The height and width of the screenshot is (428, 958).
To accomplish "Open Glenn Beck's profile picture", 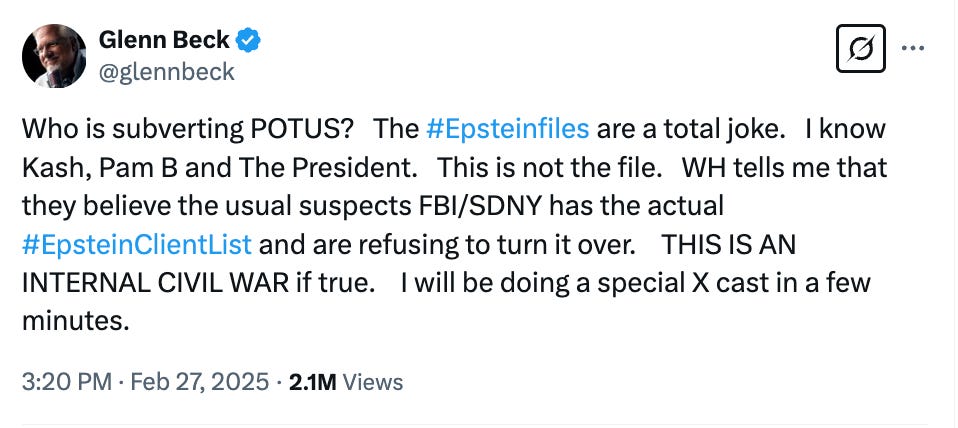I will click(52, 57).
